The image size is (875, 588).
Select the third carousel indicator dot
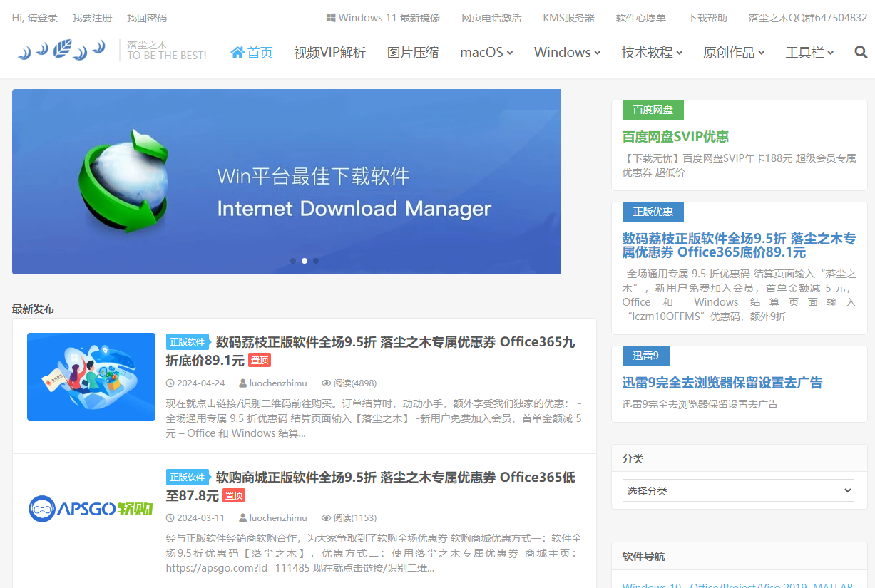[x=316, y=261]
